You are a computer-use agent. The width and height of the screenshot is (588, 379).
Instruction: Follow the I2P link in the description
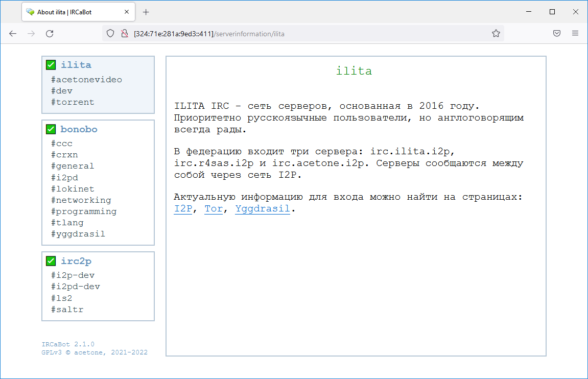(x=183, y=208)
